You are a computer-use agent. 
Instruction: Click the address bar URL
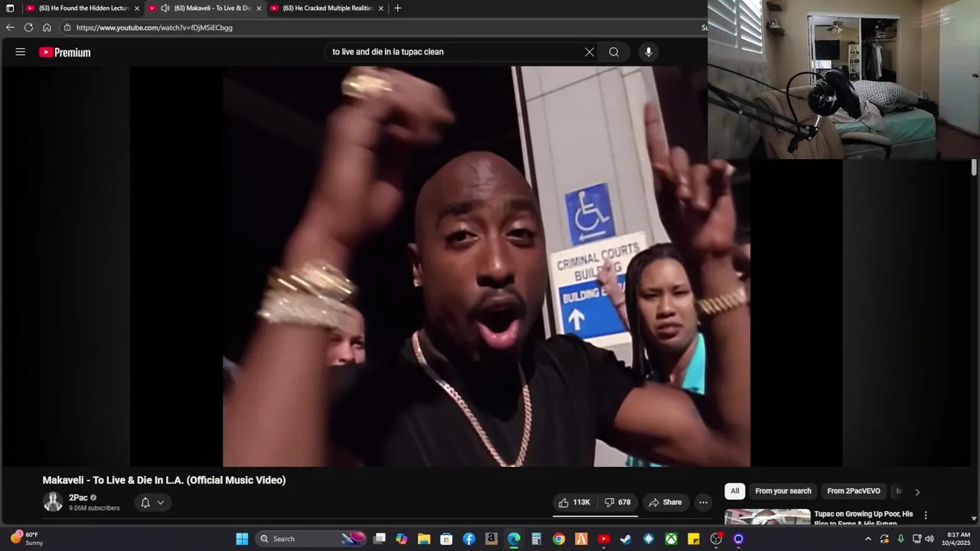(x=154, y=28)
